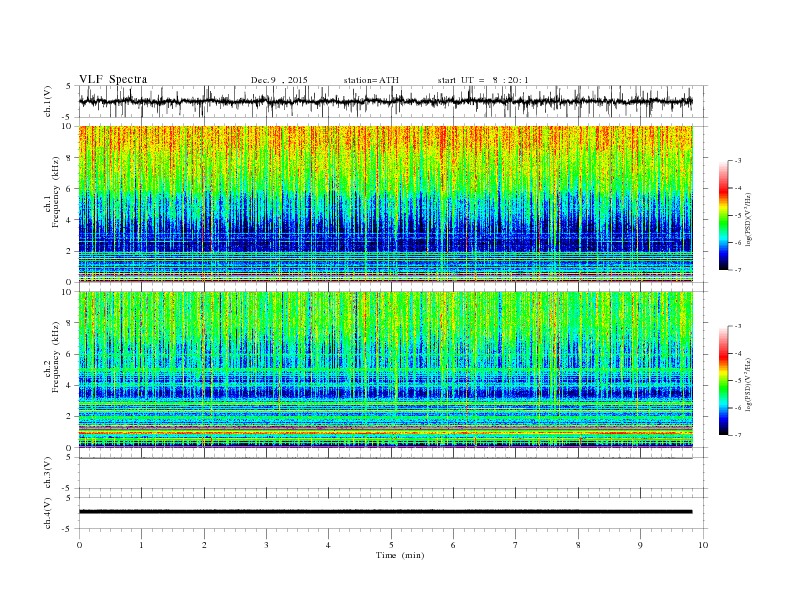Viewport: 792px width, 612px height.
Task: Click the "7" tick on the time axis
Action: coord(516,545)
